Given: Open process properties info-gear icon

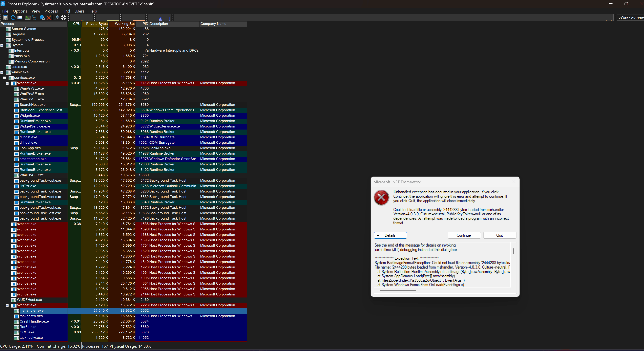Looking at the screenshot, I should click(42, 17).
